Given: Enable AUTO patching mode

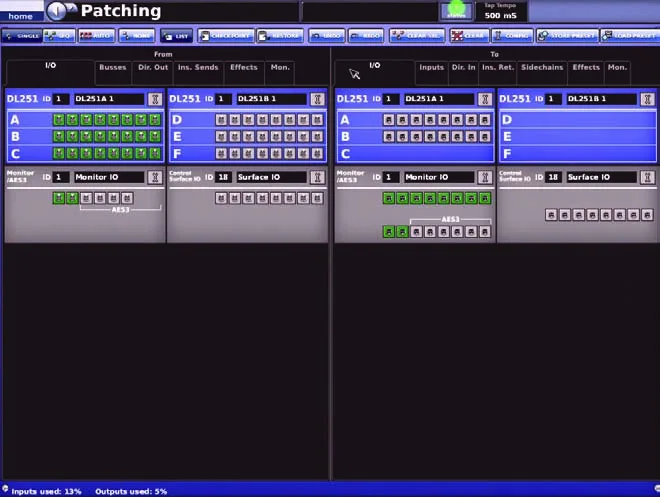Looking at the screenshot, I should coord(96,36).
